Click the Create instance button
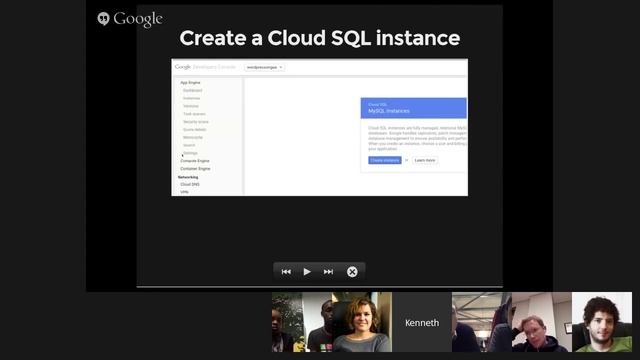This screenshot has height=360, width=640. tap(384, 160)
